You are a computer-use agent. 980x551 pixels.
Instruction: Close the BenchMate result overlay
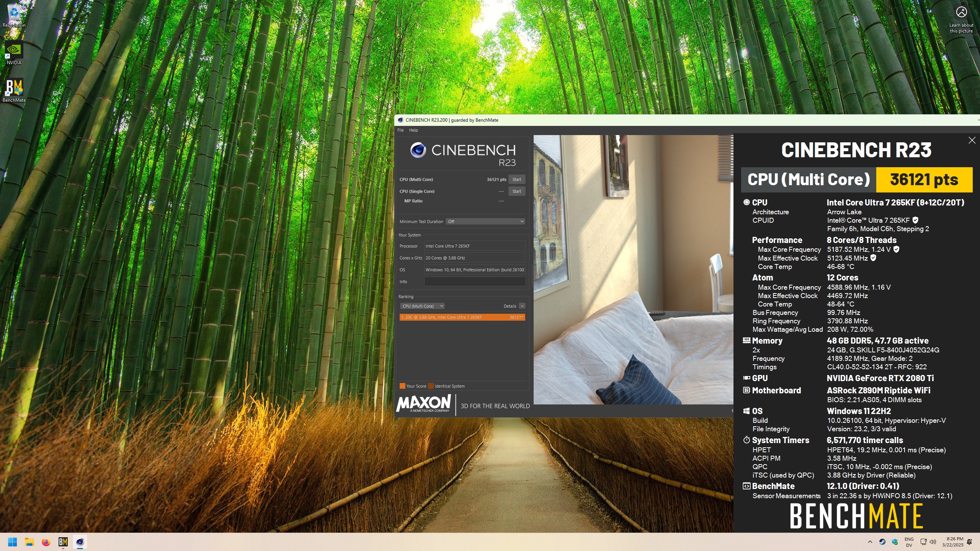972,140
